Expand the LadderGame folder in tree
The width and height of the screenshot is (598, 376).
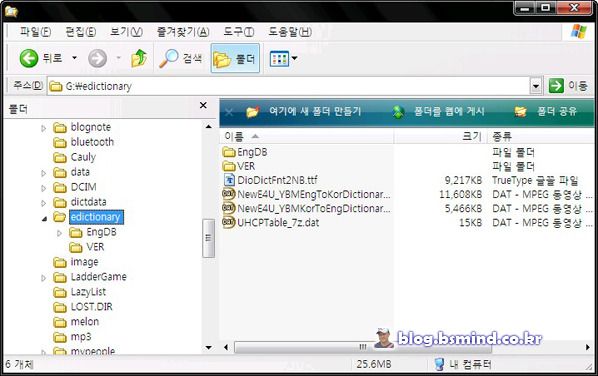(43, 278)
